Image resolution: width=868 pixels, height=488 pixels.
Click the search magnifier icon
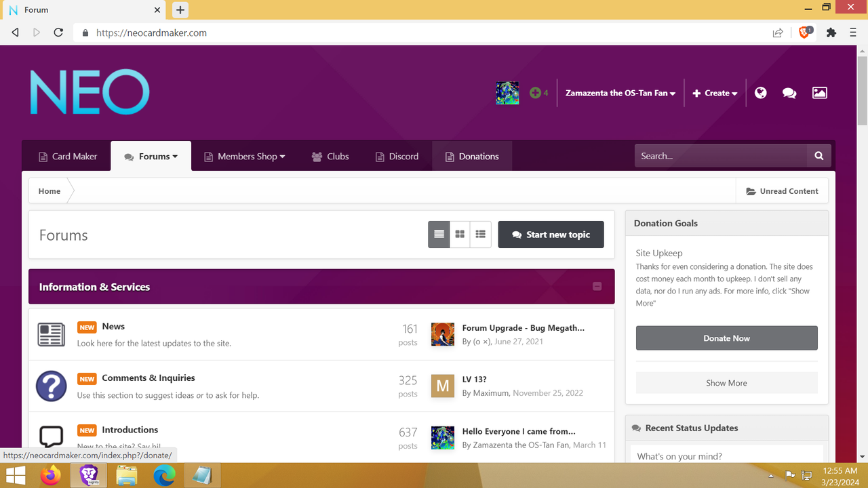coord(818,155)
